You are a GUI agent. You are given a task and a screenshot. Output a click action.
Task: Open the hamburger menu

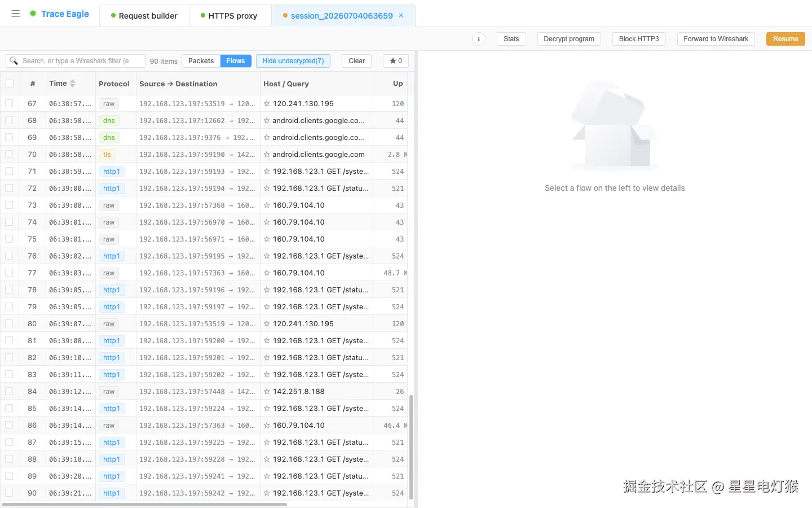(16, 14)
